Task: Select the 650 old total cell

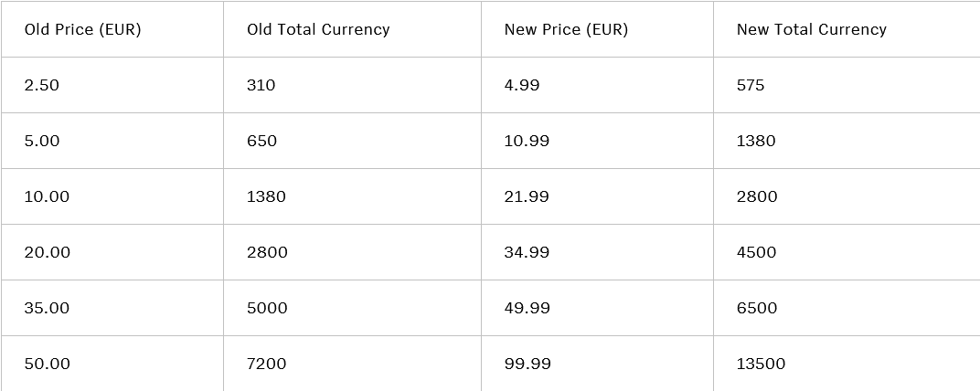Action: click(x=261, y=141)
